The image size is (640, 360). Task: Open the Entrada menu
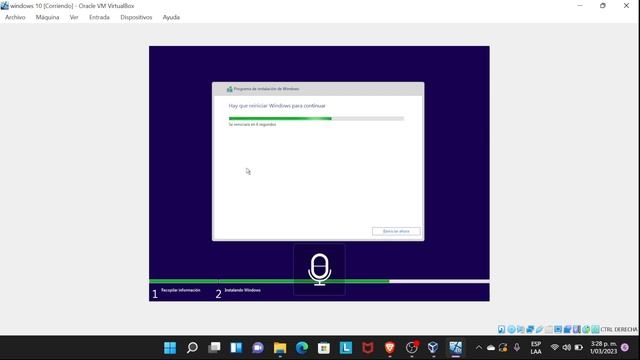coord(99,17)
